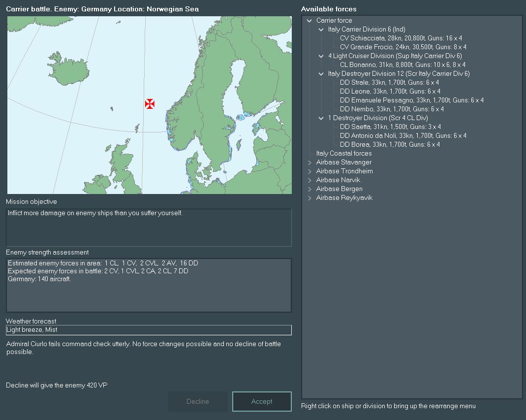Click the 'Carrier battle. Enemy: Germany' title
The height and width of the screenshot is (420, 526).
[102, 9]
